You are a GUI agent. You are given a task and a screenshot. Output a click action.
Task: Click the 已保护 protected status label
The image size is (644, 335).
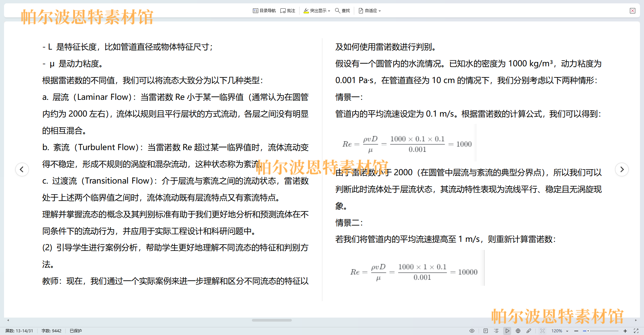[76, 331]
